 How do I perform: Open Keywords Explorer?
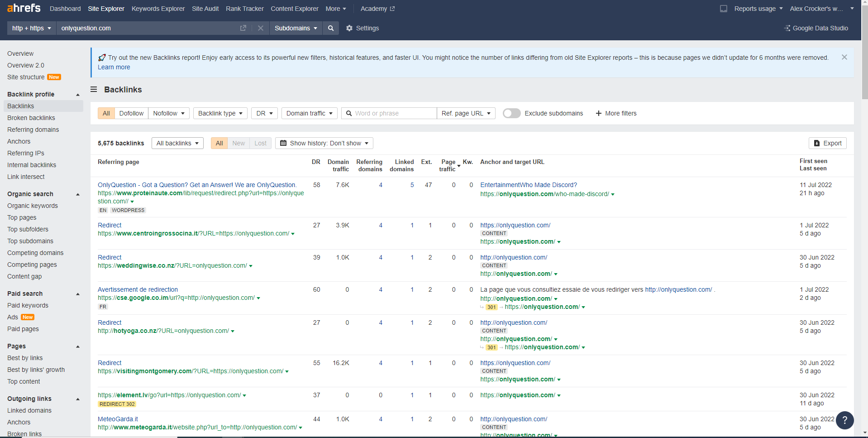click(x=158, y=9)
